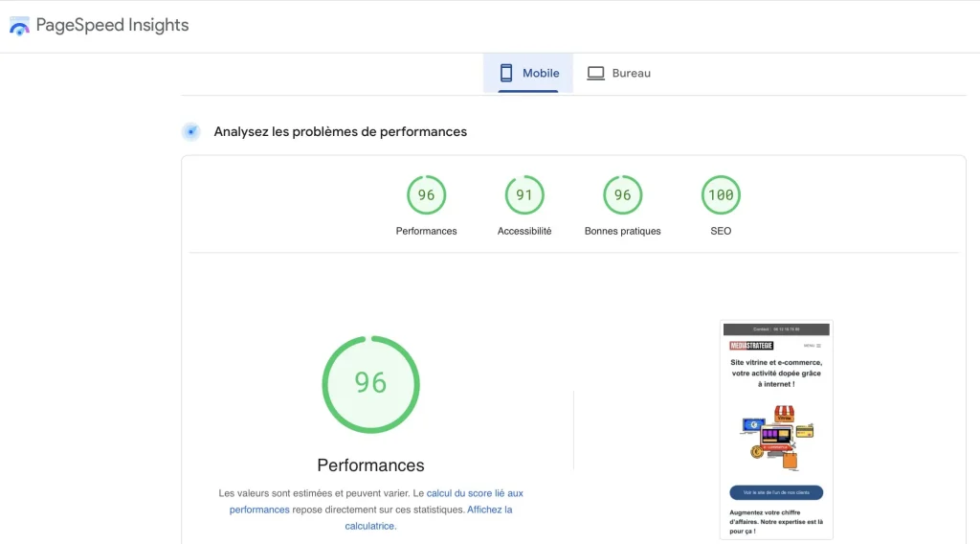The height and width of the screenshot is (544, 980).
Task: Click the PageSpeed Insights logo icon
Action: [19, 26]
